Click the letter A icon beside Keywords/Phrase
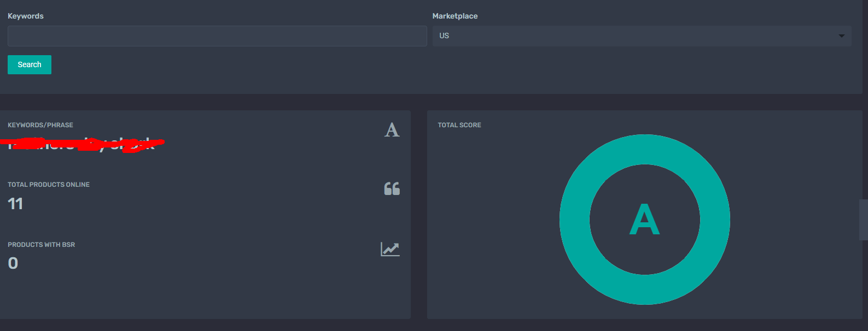868x331 pixels. point(392,130)
